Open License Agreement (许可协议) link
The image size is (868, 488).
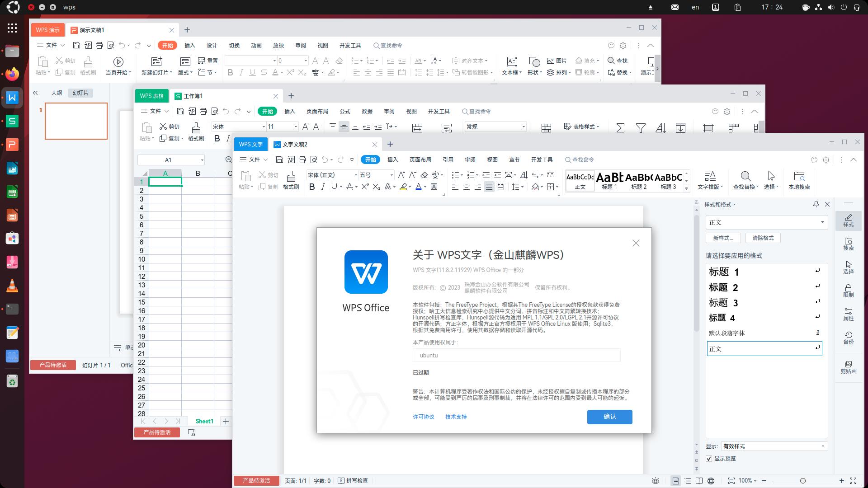coord(423,417)
